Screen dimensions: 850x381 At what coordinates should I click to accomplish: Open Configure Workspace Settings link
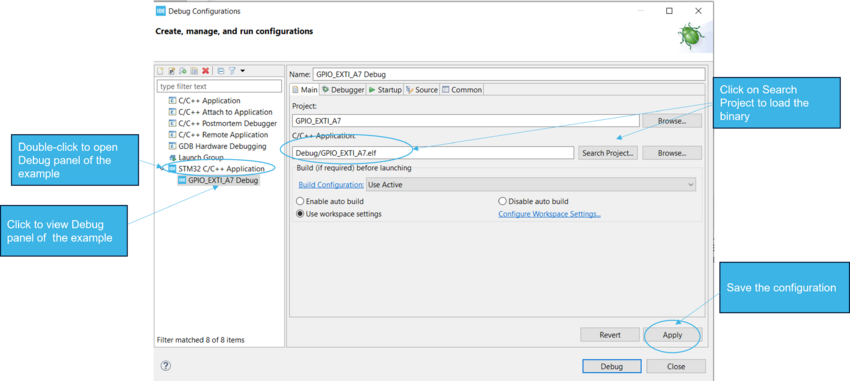coord(549,214)
